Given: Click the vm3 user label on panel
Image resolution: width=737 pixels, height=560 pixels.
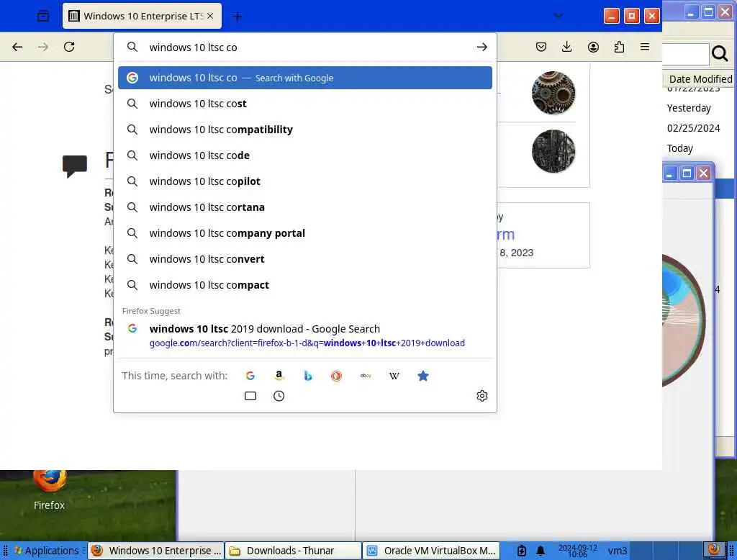Looking at the screenshot, I should (x=617, y=551).
